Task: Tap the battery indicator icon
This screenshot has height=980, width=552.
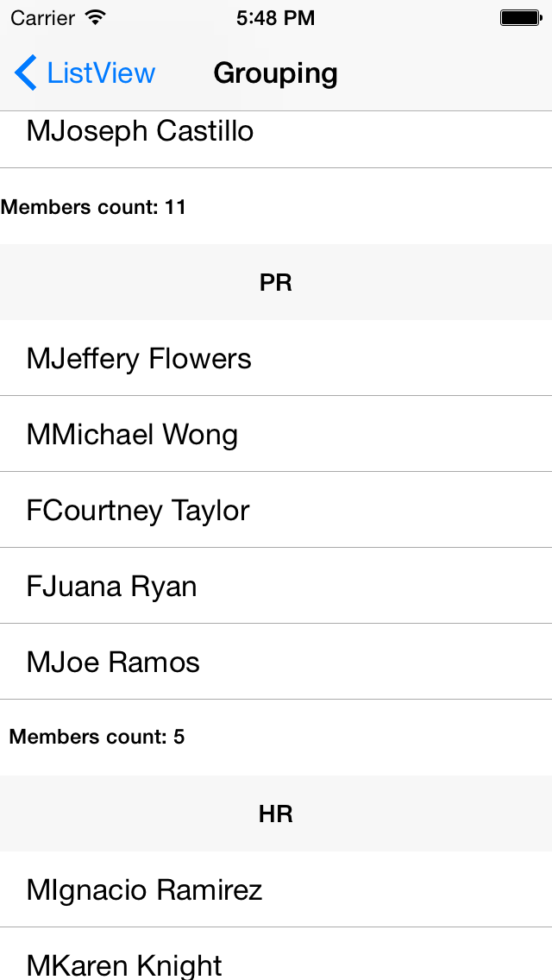Action: pos(519,17)
